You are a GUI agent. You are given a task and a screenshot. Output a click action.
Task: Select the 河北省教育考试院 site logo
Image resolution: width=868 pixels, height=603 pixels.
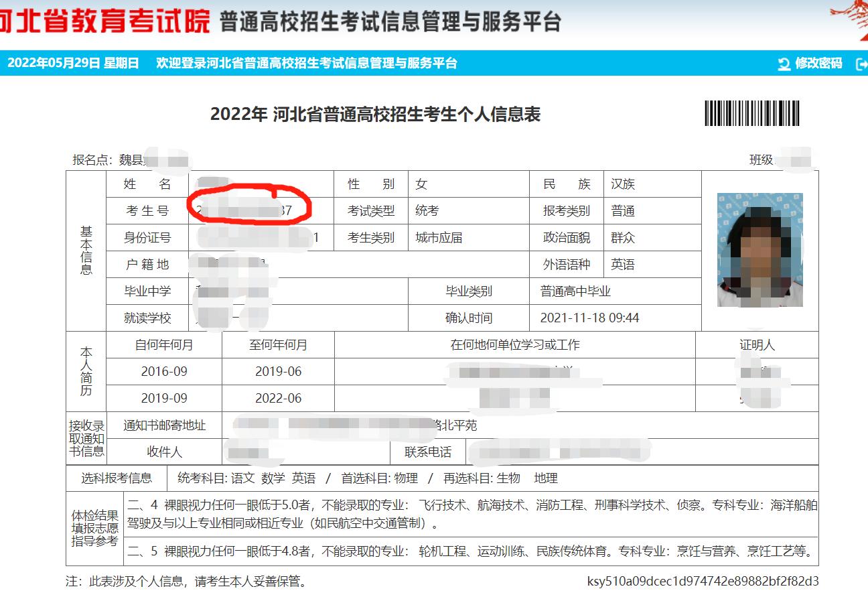pyautogui.click(x=100, y=20)
